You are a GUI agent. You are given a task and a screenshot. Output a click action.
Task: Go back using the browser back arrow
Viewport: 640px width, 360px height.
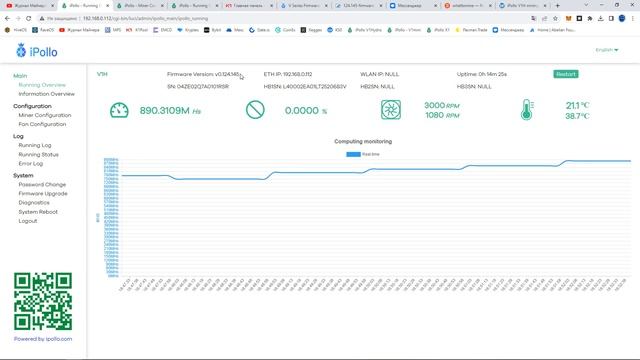pos(7,18)
